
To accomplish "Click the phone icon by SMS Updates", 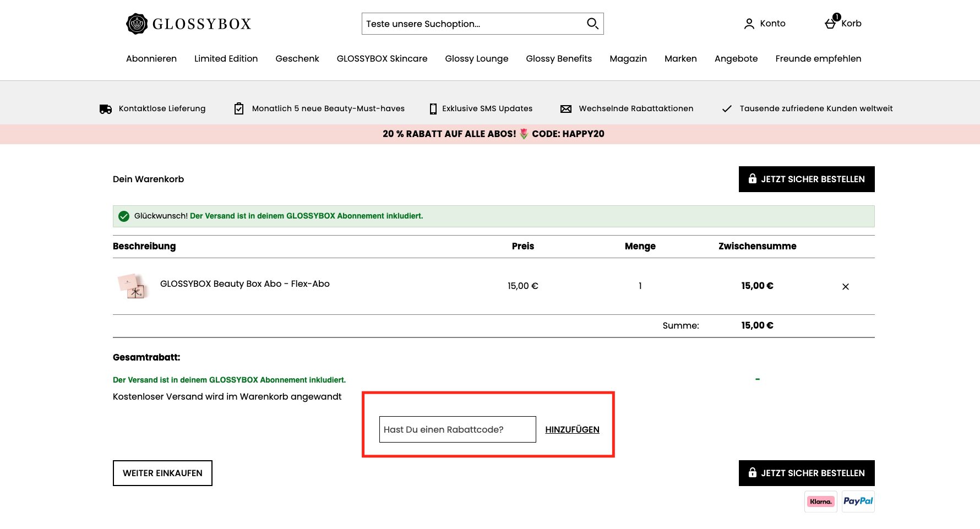I will [x=433, y=109].
